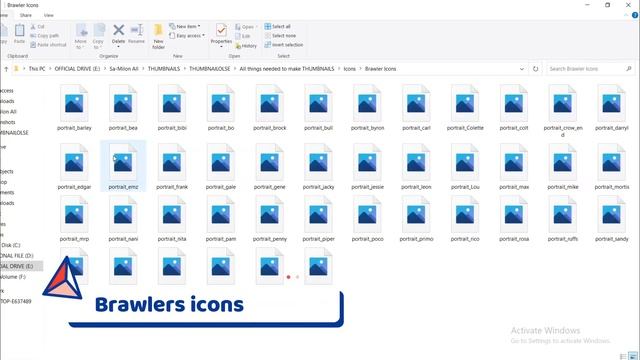Select the portrait_poco file

click(367, 219)
